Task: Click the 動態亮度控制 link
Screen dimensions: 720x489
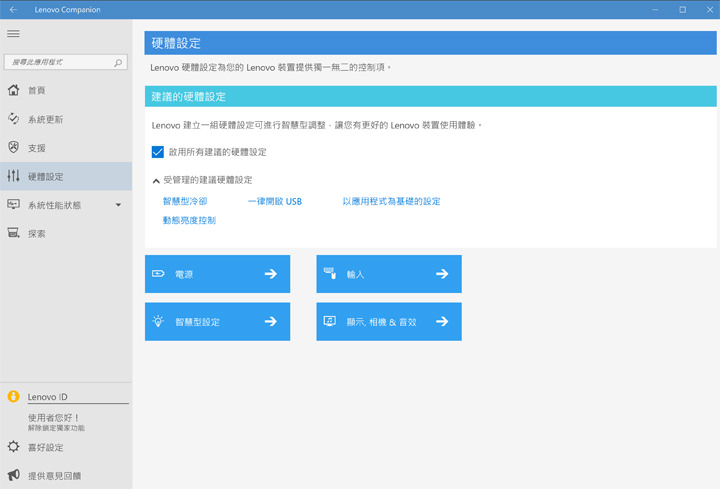Action: tap(189, 220)
